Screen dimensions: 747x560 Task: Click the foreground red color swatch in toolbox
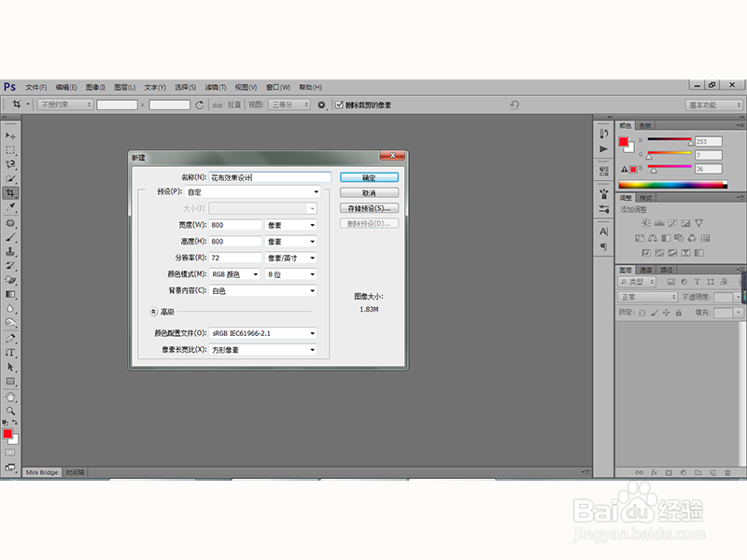click(x=7, y=433)
